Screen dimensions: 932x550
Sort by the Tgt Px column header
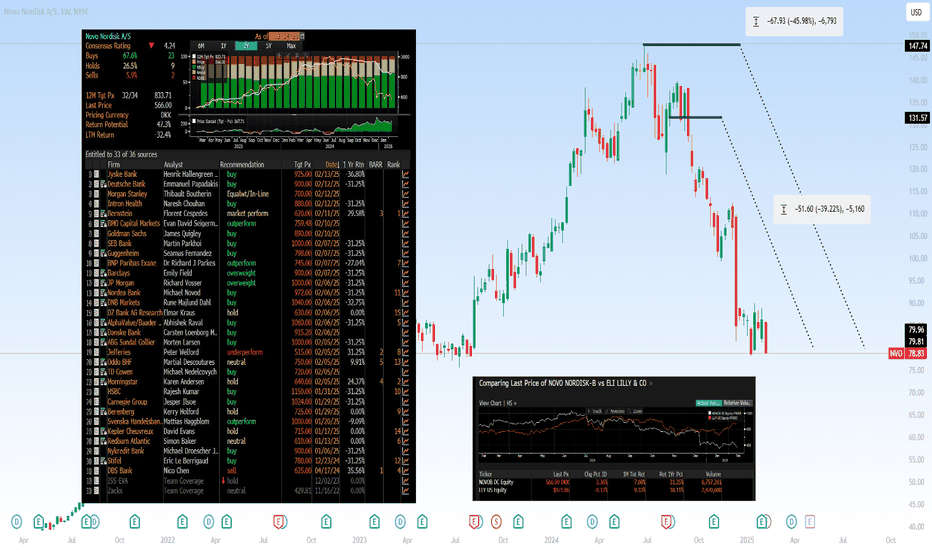tap(302, 165)
